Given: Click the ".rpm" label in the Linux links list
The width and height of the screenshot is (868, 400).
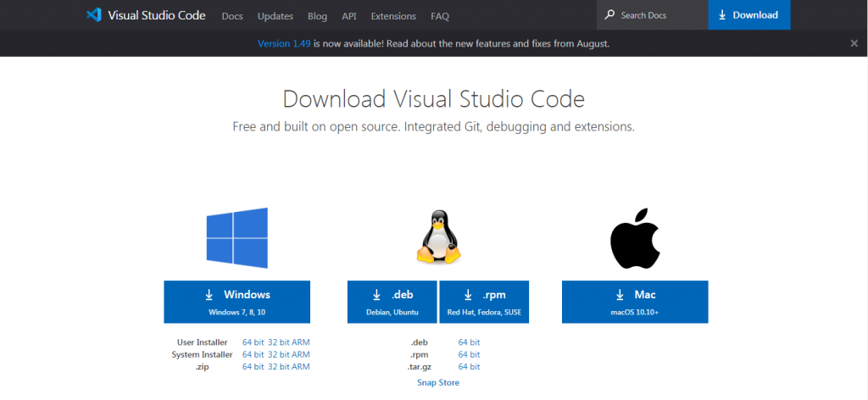Looking at the screenshot, I should [x=419, y=354].
